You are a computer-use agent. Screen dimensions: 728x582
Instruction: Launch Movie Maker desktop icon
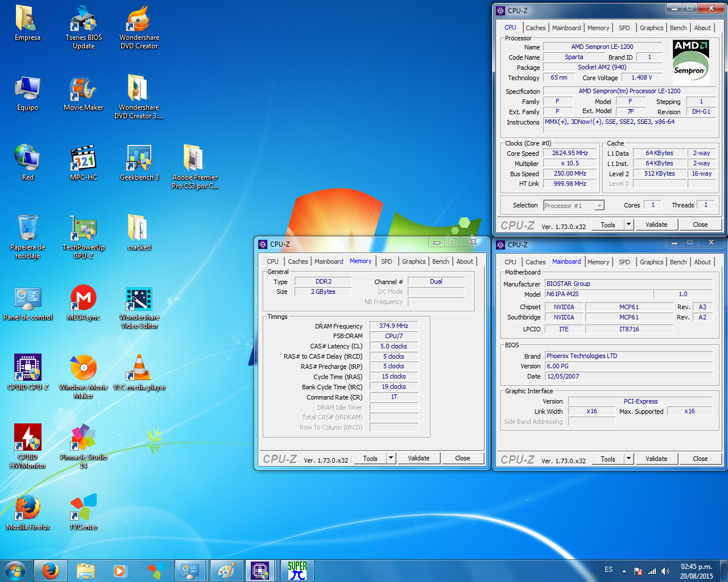tap(84, 93)
